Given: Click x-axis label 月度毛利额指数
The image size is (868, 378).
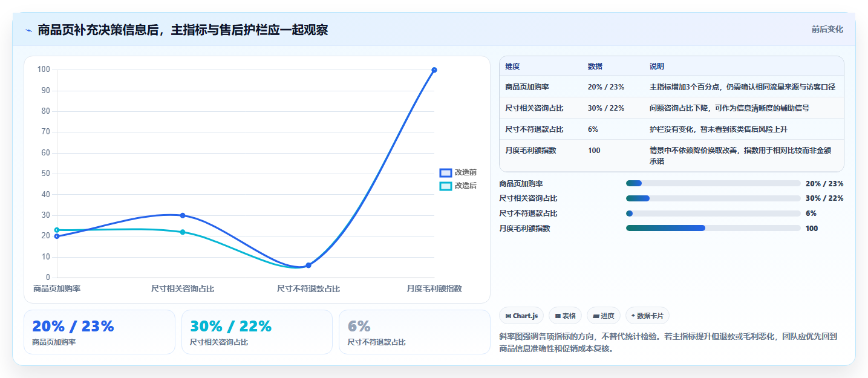Looking at the screenshot, I should [434, 288].
